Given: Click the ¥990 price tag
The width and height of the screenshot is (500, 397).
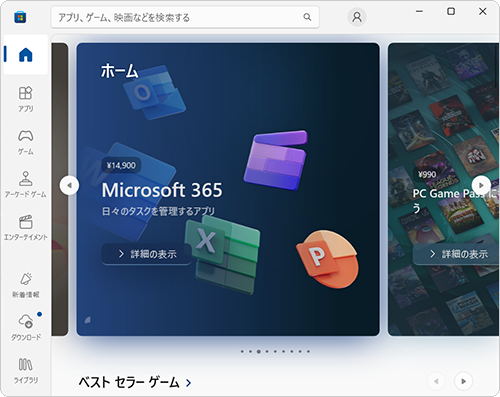Looking at the screenshot, I should tap(427, 174).
